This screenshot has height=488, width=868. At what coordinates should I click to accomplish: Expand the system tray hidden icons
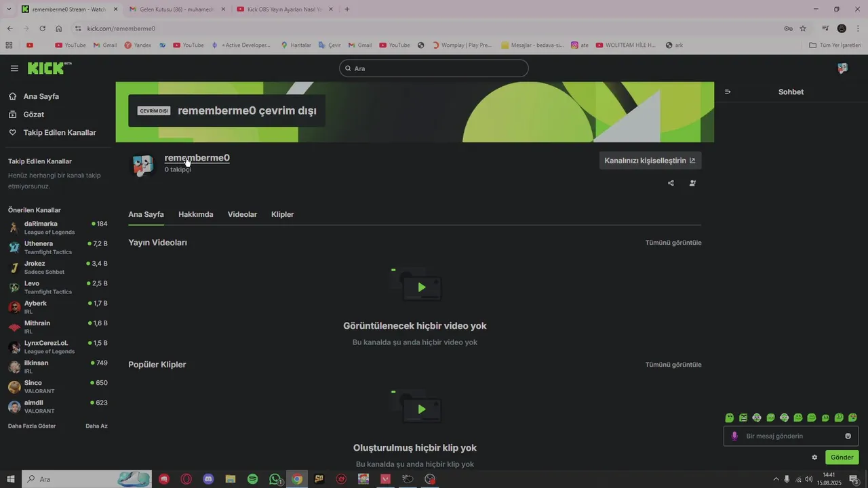point(776,479)
